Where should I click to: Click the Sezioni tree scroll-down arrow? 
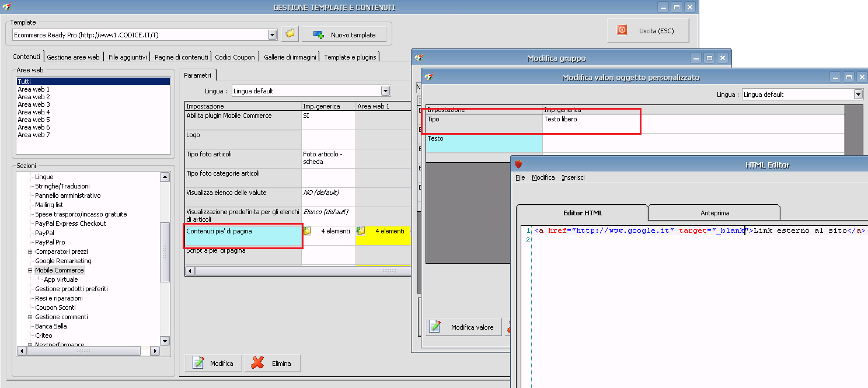(165, 341)
